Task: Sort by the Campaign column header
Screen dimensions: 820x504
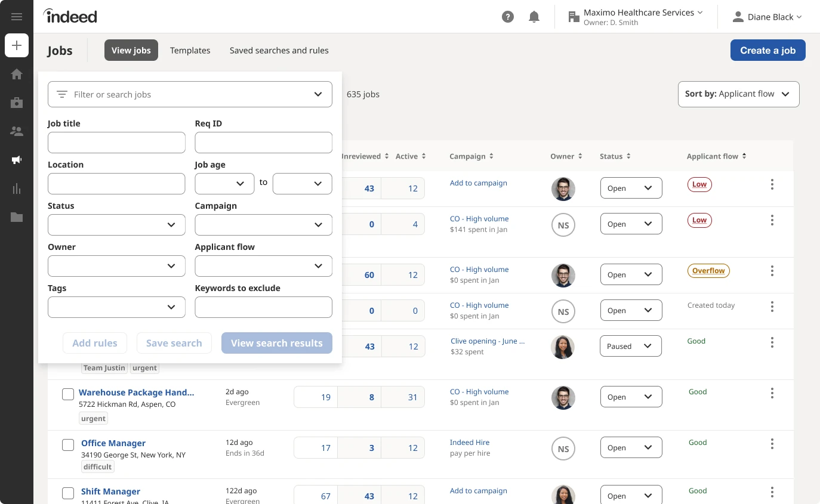Action: tap(471, 156)
